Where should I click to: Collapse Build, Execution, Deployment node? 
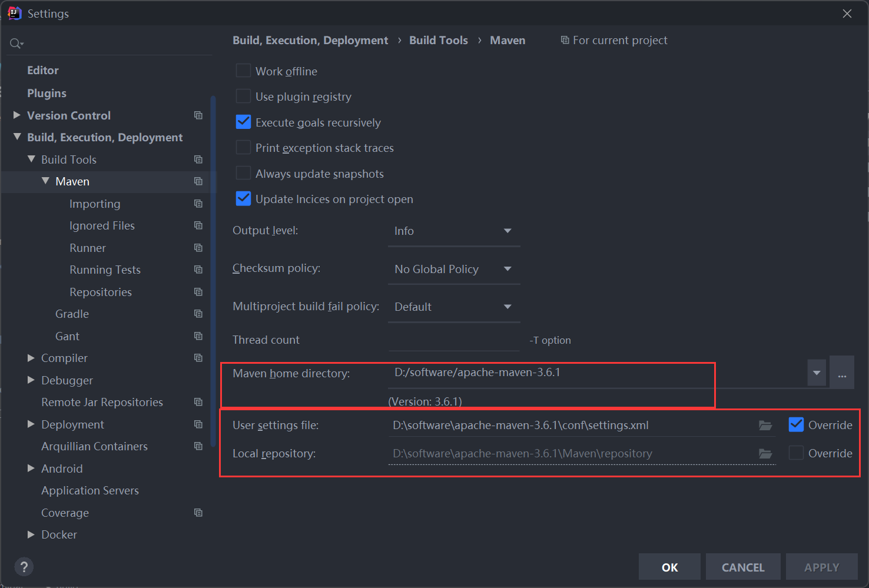(x=16, y=137)
